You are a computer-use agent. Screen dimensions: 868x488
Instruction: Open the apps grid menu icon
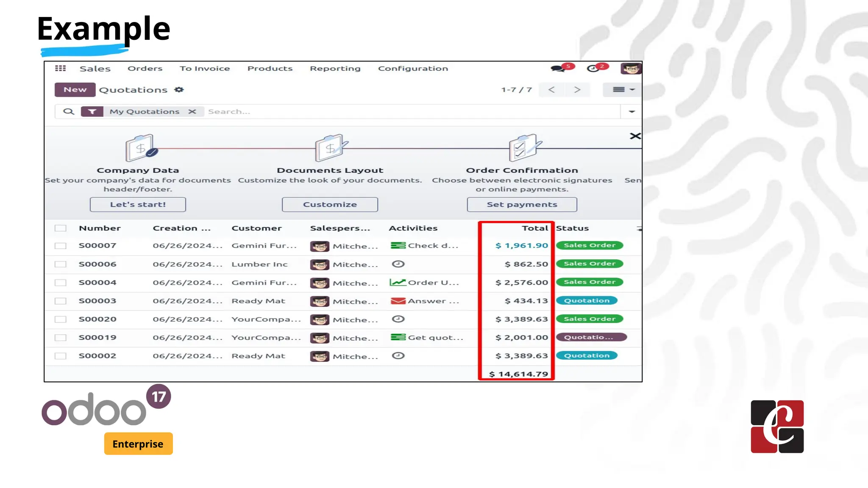(61, 68)
